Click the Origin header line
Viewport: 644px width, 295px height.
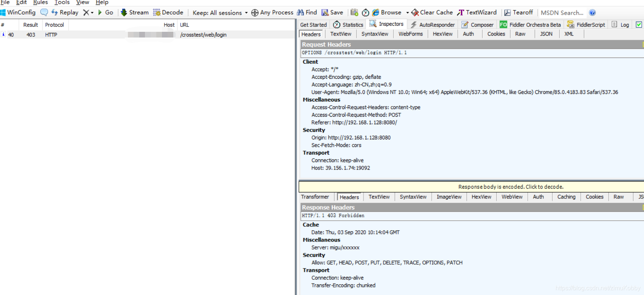pyautogui.click(x=351, y=137)
